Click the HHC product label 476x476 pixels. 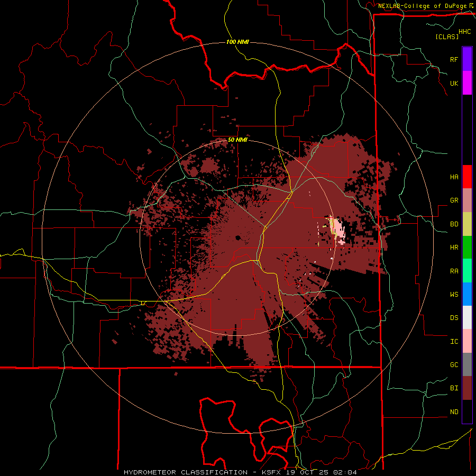465,32
